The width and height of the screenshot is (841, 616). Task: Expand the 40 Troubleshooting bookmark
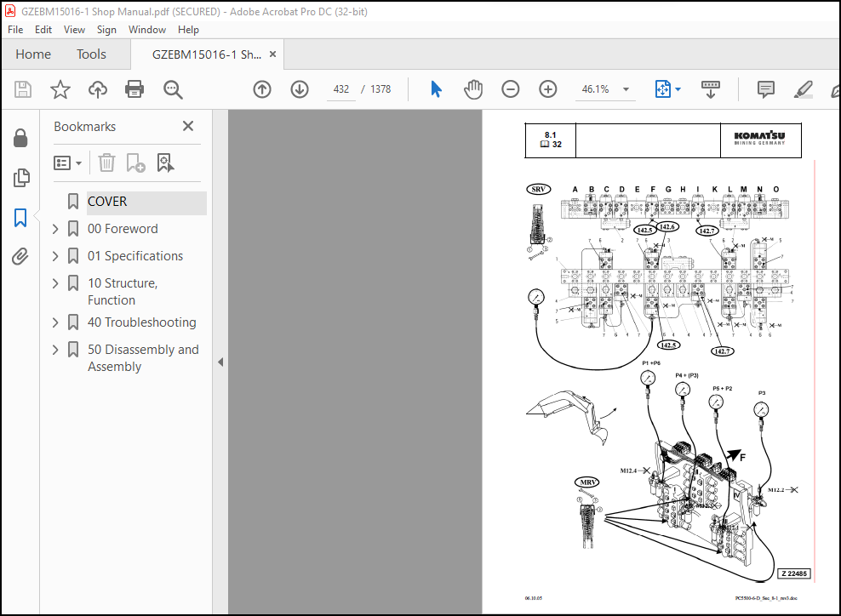click(x=55, y=322)
